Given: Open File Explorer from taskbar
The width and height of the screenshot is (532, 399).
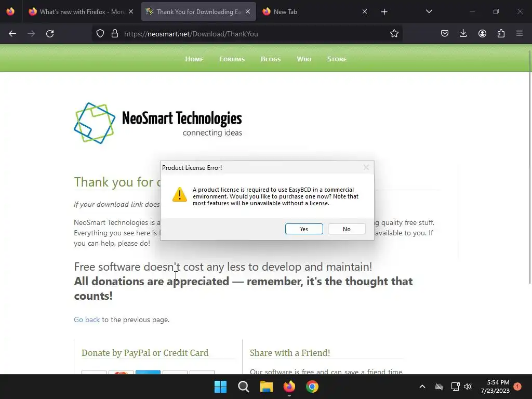Looking at the screenshot, I should pyautogui.click(x=267, y=387).
